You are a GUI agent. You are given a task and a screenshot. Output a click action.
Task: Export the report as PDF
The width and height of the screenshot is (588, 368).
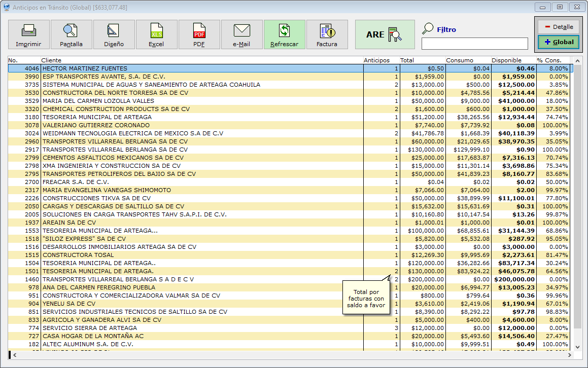[199, 34]
